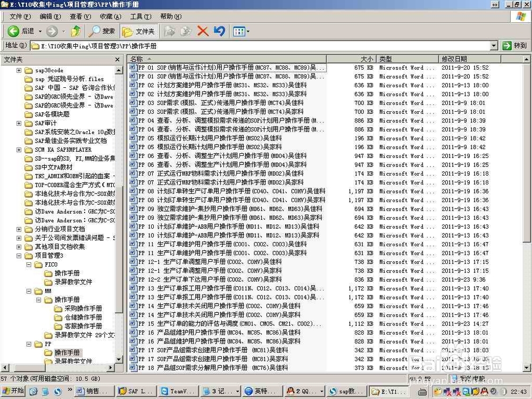Click the folder tree horizontal scroll right arrow
Viewport: 532px width, 399px height.
pos(111,367)
